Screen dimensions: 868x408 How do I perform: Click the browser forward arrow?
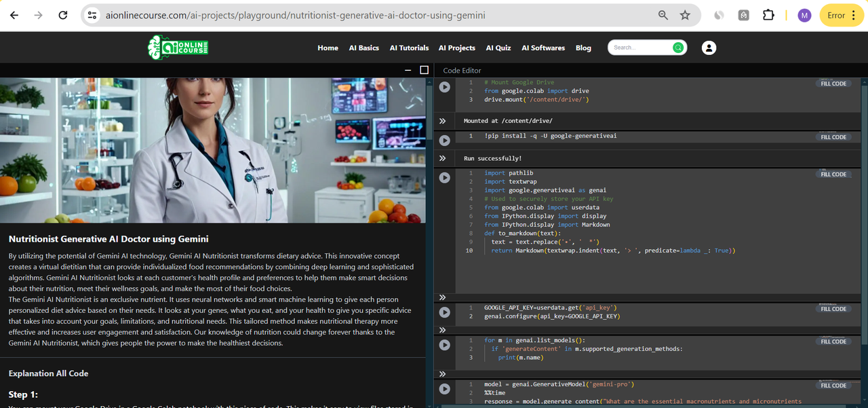[38, 15]
